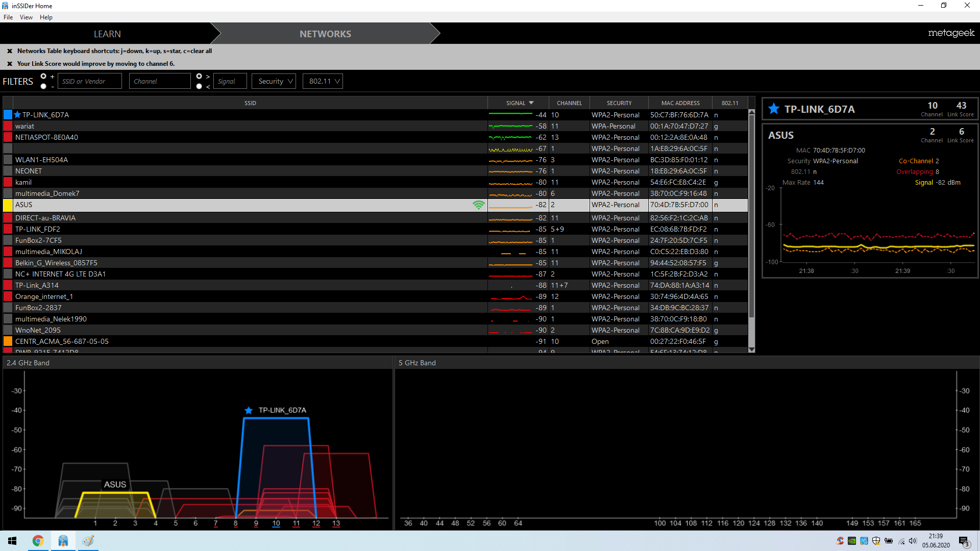Click the SSID or Vendor filter field
980x551 pixels.
(x=90, y=81)
